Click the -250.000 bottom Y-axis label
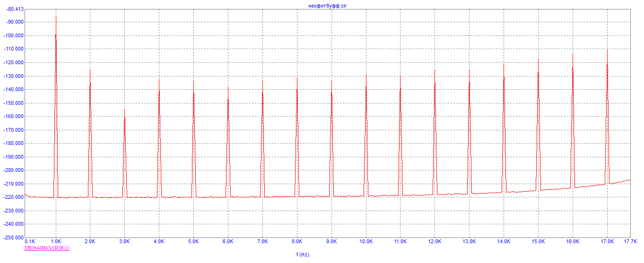644x263 pixels. [x=13, y=237]
